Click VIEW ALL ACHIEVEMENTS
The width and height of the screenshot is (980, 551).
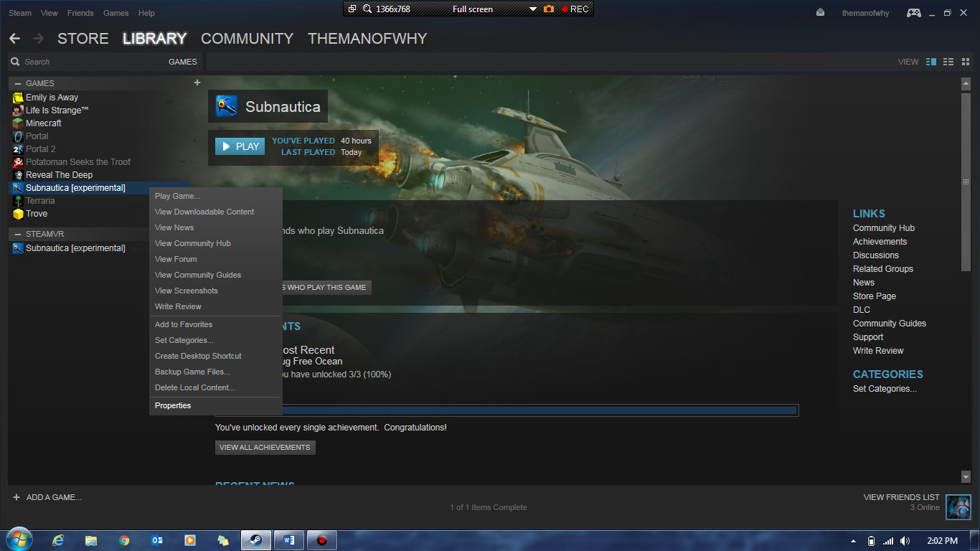(x=265, y=447)
